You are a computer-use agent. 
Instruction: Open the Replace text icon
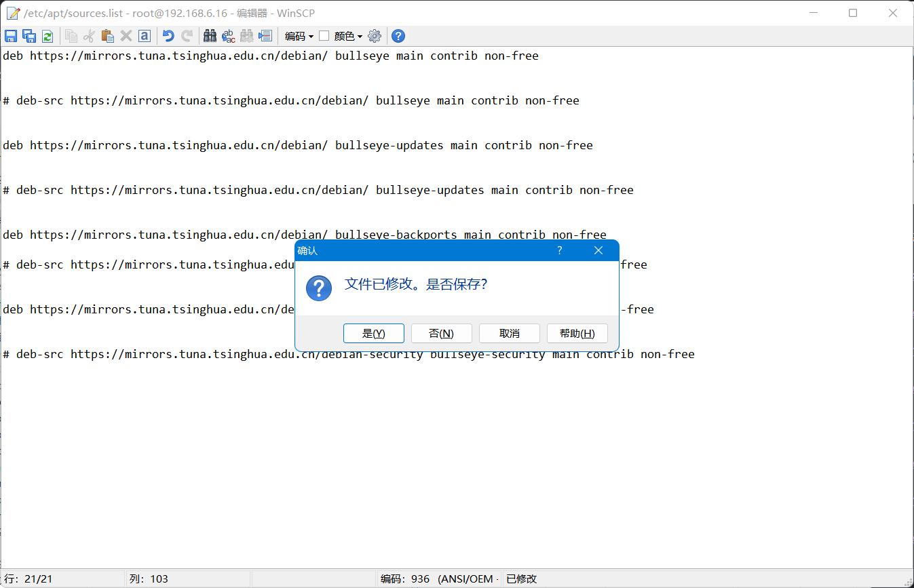229,36
